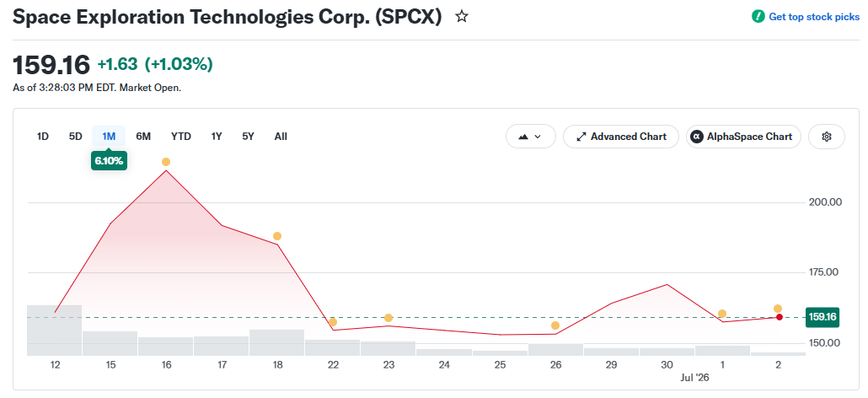Viewport: 868px width, 398px height.
Task: Click the June 12 volume bar
Action: pyautogui.click(x=55, y=331)
